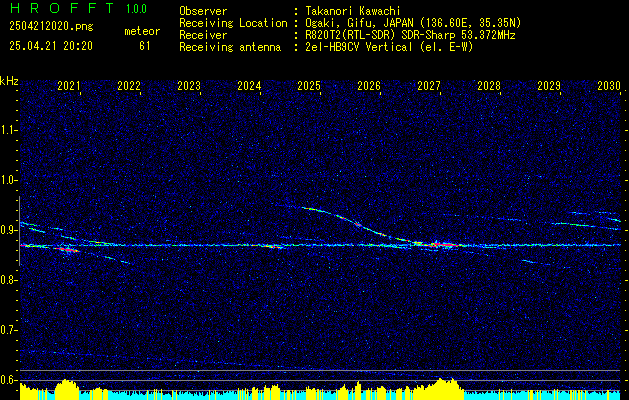Click the 2022 time axis marker

tap(129, 85)
